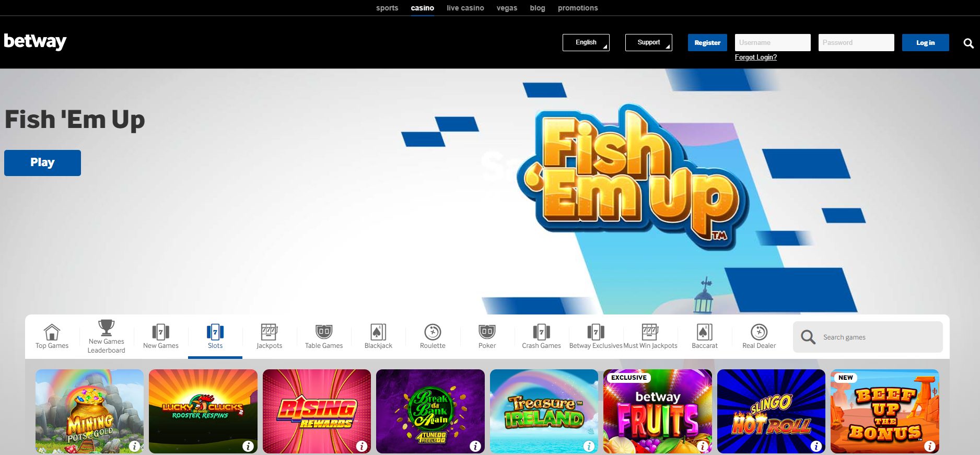Expand the English language dropdown
The height and width of the screenshot is (455, 980).
coord(586,42)
